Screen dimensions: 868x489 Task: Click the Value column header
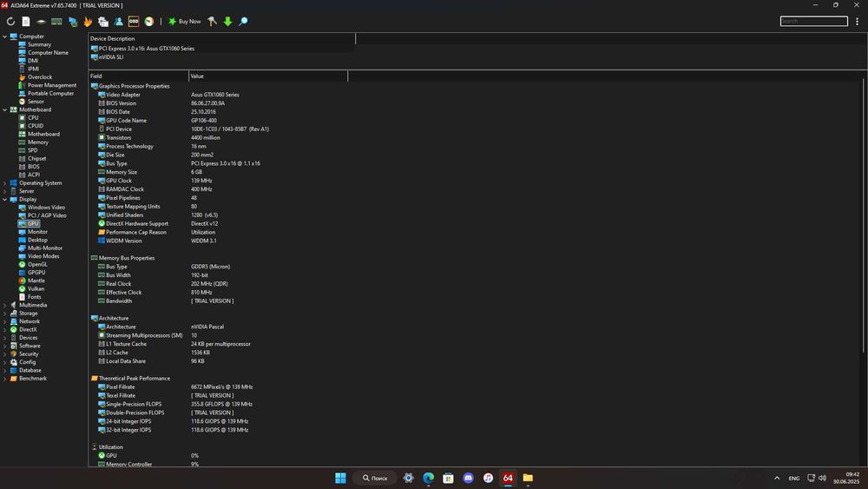point(268,76)
